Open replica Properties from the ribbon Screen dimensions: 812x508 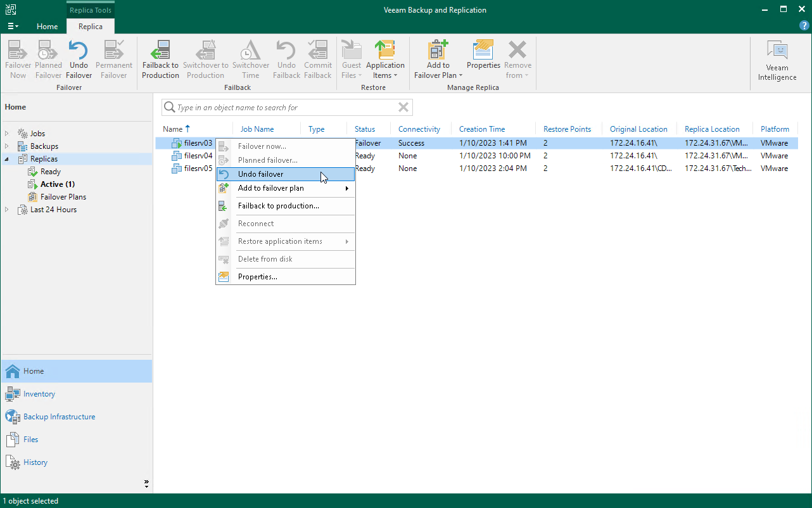tap(483, 55)
